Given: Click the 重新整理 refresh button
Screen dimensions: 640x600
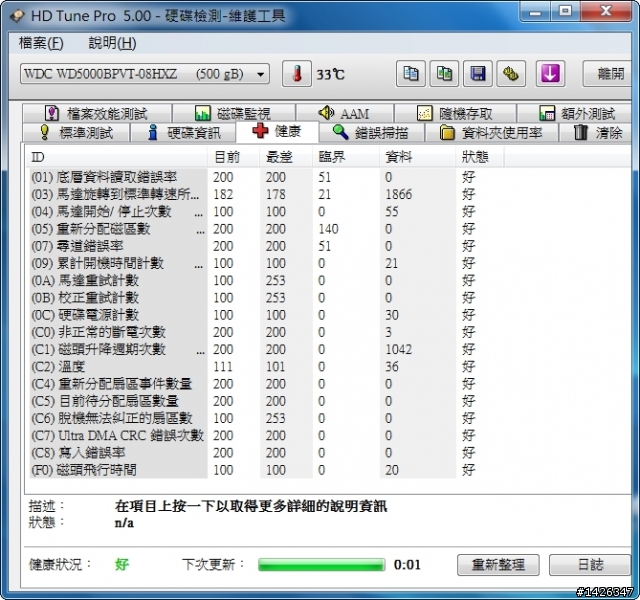Looking at the screenshot, I should point(498,564).
